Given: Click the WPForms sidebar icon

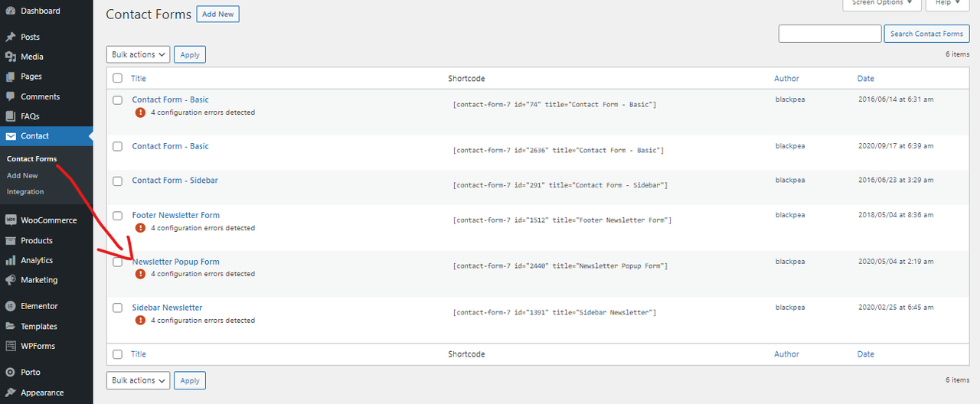Looking at the screenshot, I should (x=10, y=346).
